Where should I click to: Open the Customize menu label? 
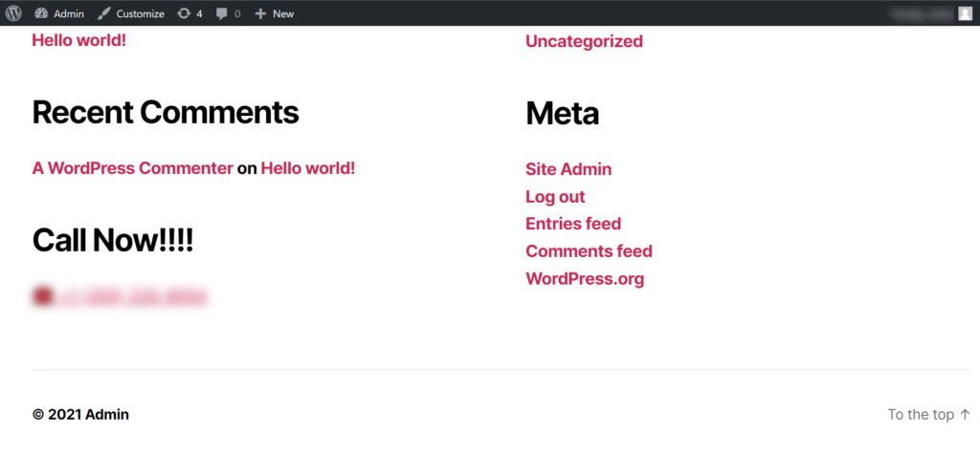pyautogui.click(x=141, y=13)
